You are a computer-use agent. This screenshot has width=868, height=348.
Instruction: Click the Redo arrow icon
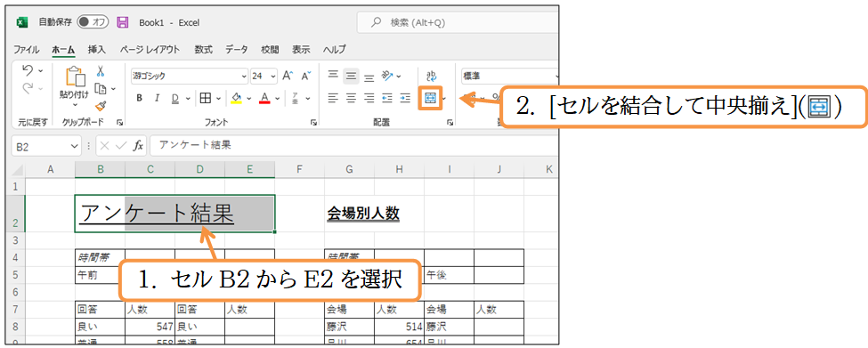pos(27,88)
